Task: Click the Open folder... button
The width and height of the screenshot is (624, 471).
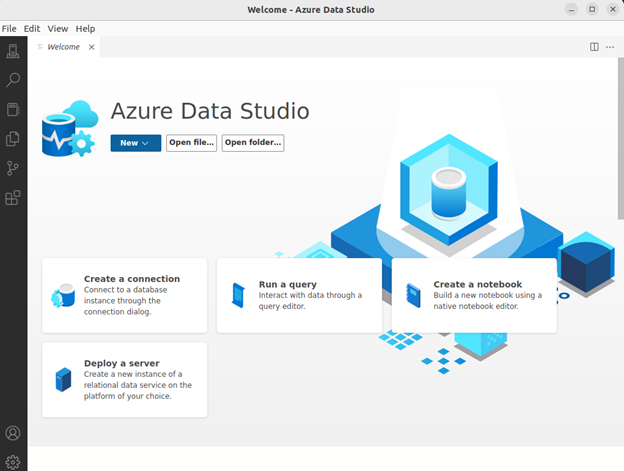Action: click(253, 143)
